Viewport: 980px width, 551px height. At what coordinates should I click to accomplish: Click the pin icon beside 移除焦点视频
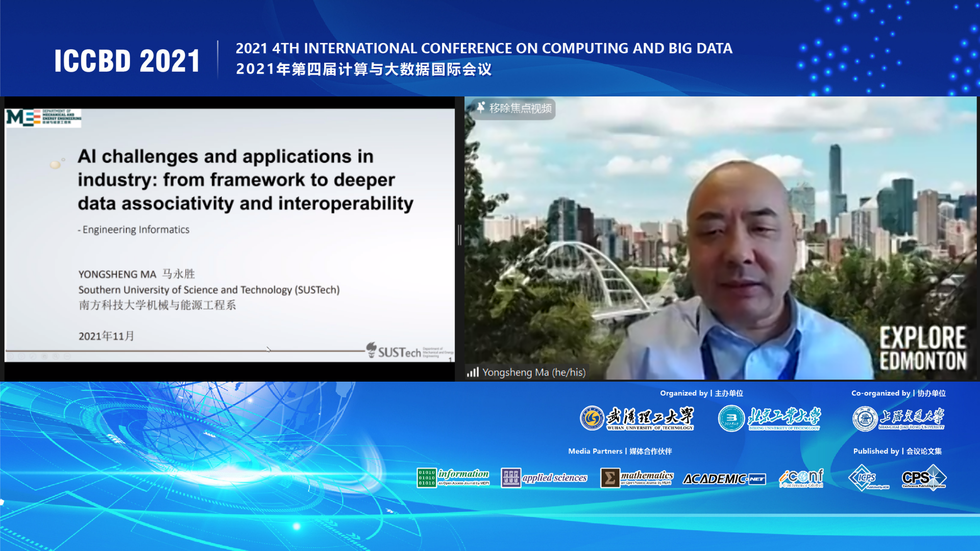click(x=481, y=108)
